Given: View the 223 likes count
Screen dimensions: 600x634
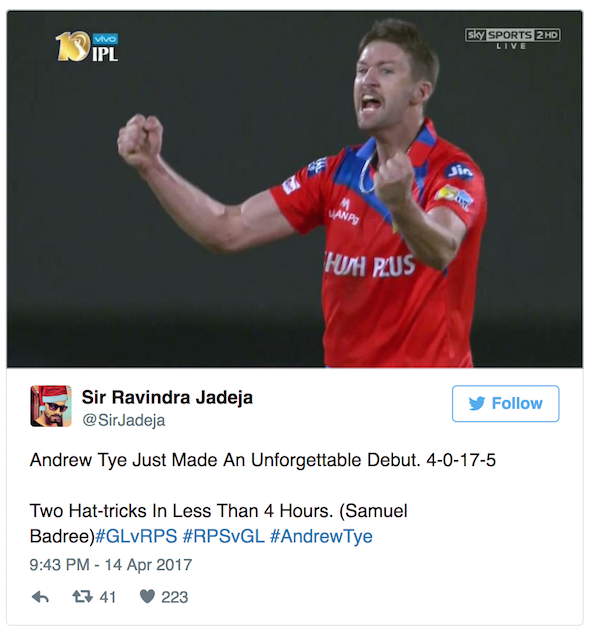Looking at the screenshot, I should click(175, 597).
